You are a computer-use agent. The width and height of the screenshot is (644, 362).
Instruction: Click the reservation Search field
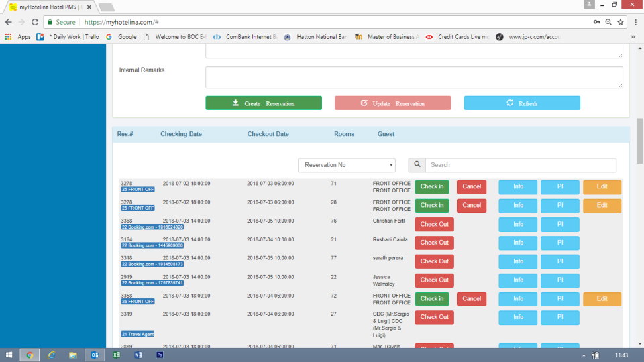(x=521, y=165)
